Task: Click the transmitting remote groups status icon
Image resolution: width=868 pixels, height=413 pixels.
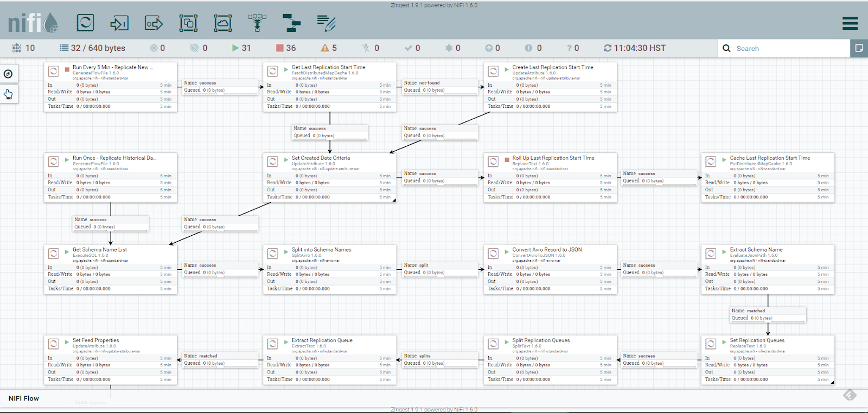Action: (x=154, y=48)
